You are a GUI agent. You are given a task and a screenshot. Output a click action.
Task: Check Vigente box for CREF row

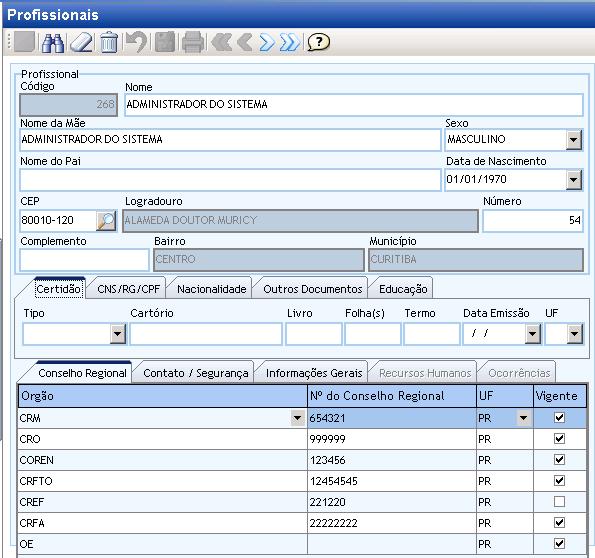[559, 501]
